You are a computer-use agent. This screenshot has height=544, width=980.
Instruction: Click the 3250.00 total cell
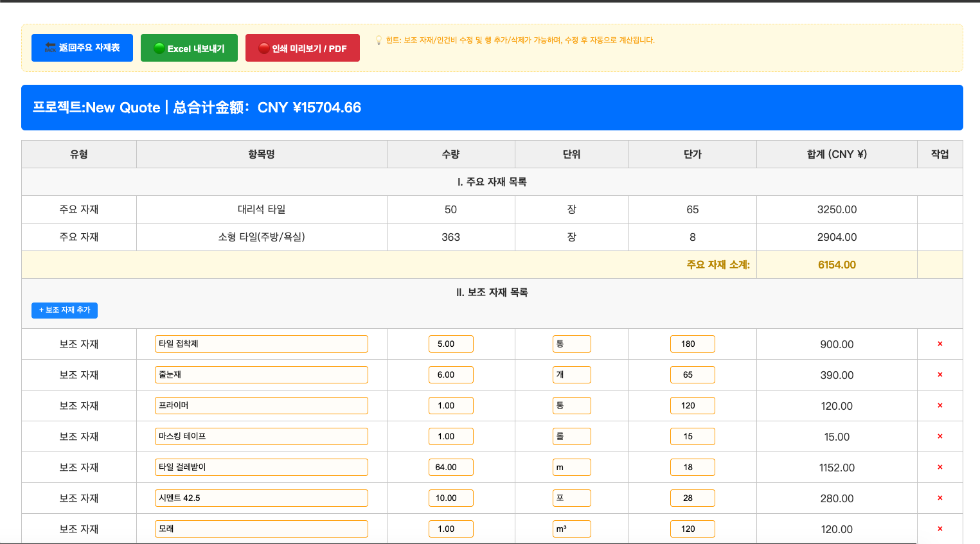[x=837, y=209]
